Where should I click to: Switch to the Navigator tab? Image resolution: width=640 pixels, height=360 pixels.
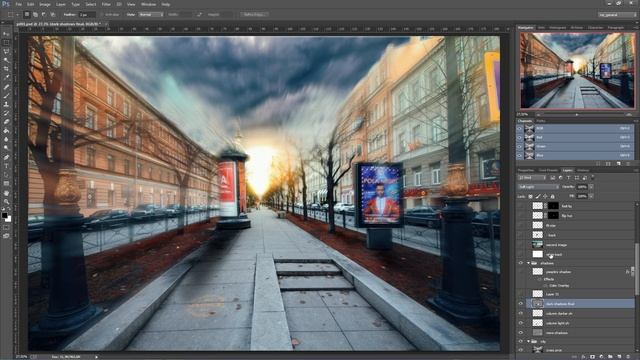click(526, 28)
